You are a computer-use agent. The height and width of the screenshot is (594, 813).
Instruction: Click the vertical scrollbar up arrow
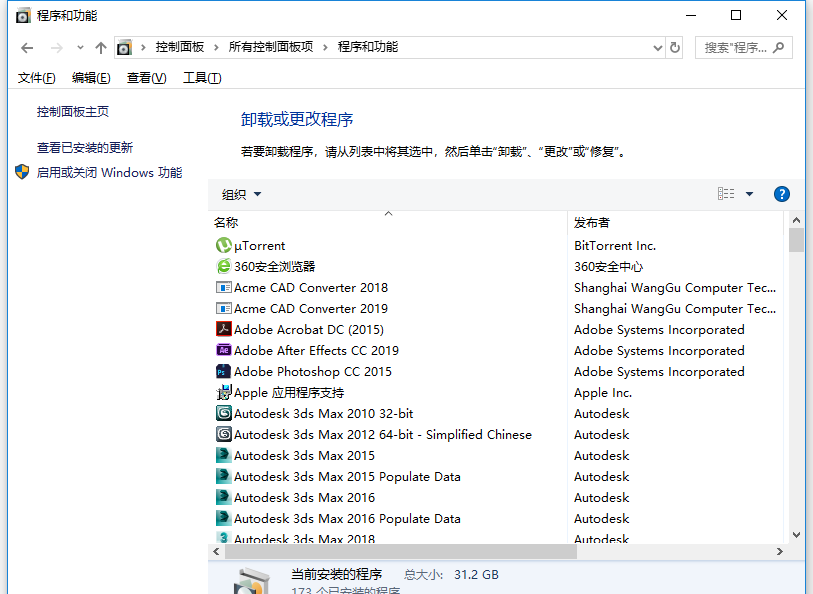pyautogui.click(x=796, y=220)
